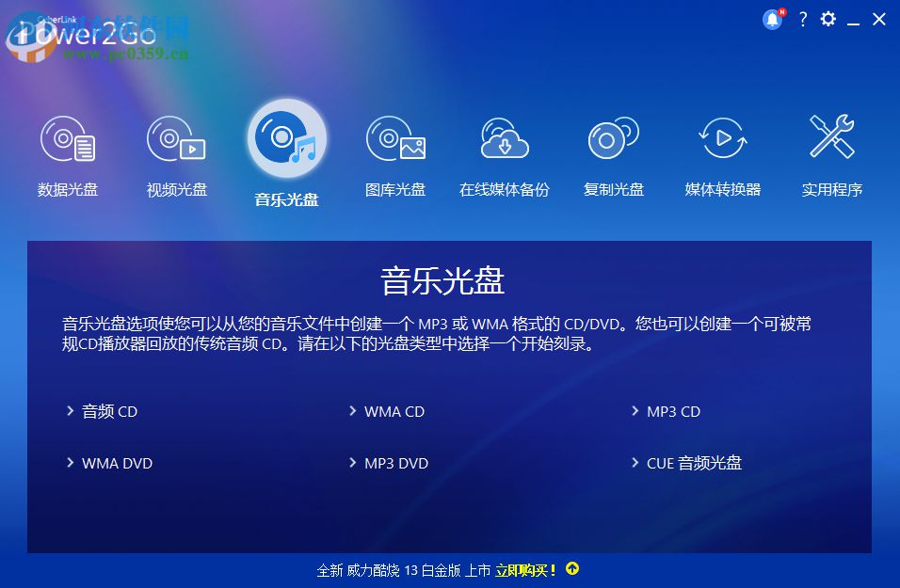Expand the MP3 CD option
This screenshot has height=588, width=900.
(673, 411)
